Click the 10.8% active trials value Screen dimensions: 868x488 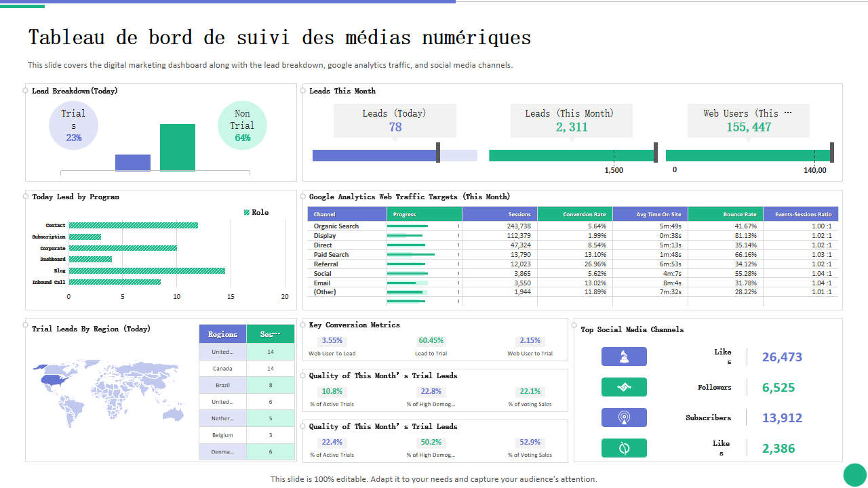click(x=332, y=391)
